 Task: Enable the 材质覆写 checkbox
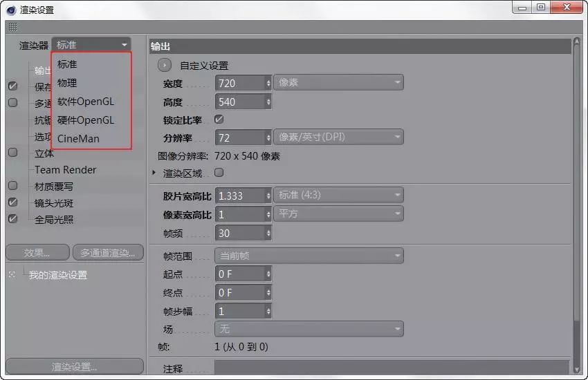[12, 186]
